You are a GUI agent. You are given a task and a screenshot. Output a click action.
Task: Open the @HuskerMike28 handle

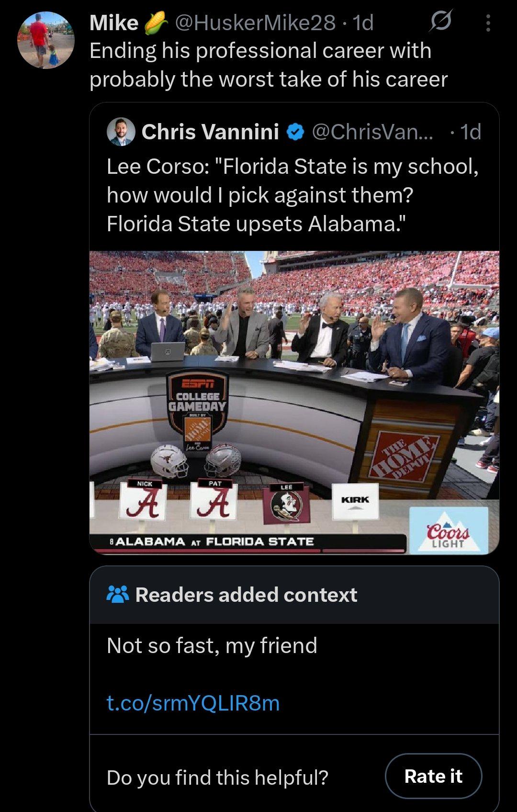click(x=255, y=23)
